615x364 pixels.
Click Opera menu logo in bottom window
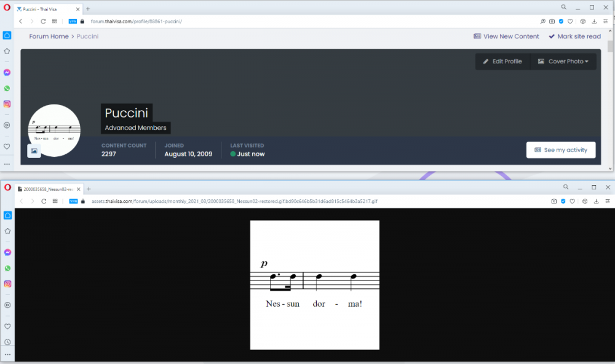pyautogui.click(x=7, y=188)
